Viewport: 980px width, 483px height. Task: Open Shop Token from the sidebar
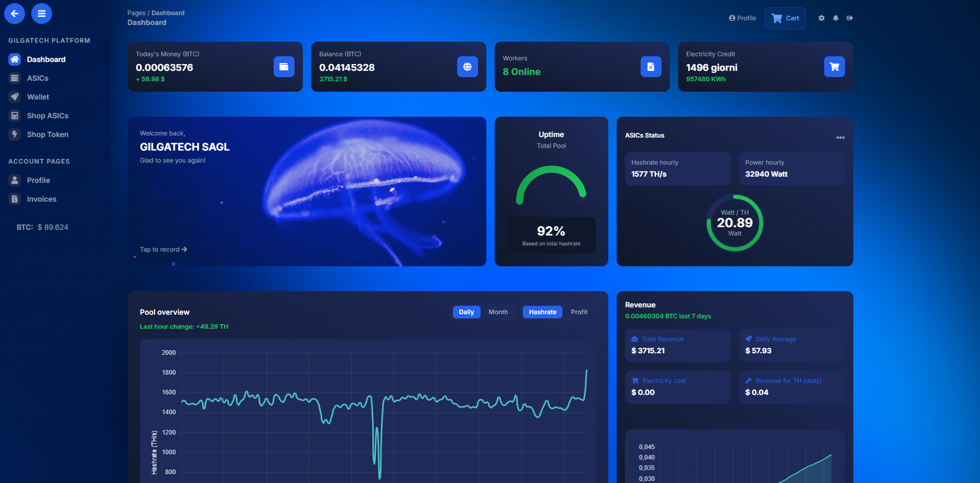tap(48, 134)
